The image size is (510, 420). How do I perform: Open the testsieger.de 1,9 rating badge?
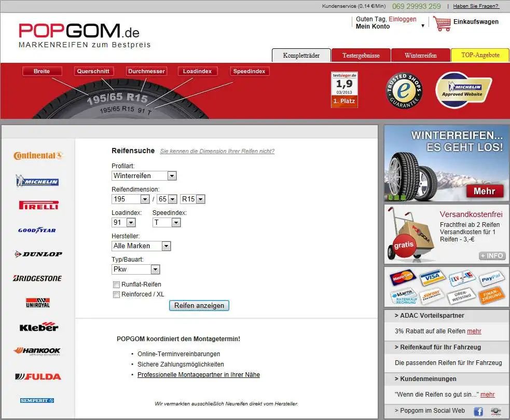click(x=344, y=89)
